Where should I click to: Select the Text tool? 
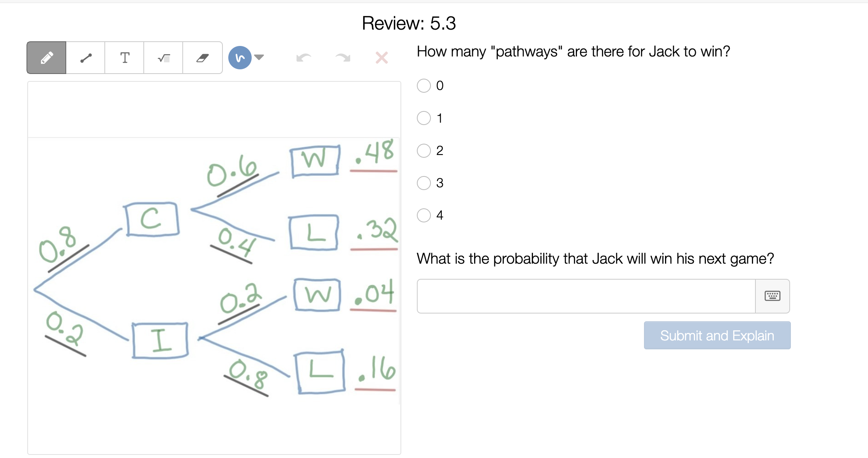(x=124, y=57)
